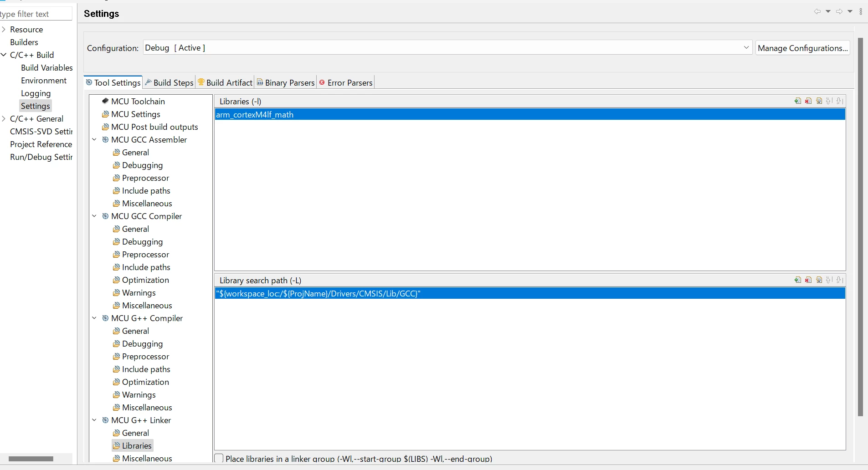Screen dimensions: 868x470
Task: Select Libraries under MCU G++ Linker
Action: click(133, 446)
